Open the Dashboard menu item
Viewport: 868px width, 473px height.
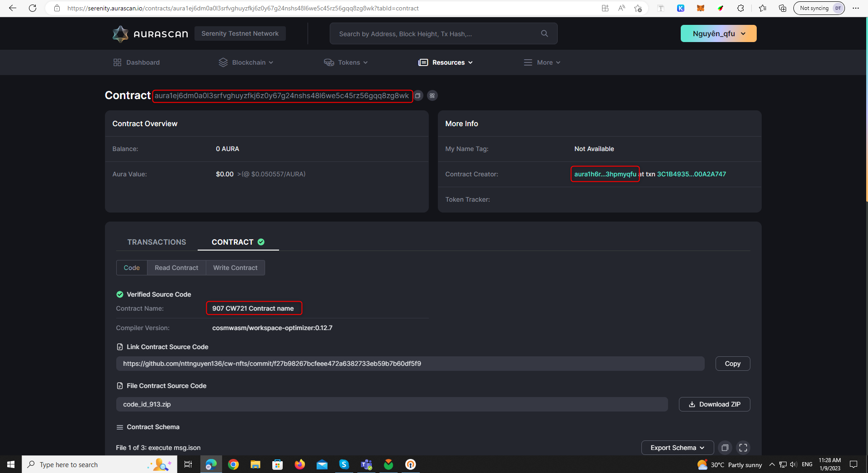tap(136, 62)
